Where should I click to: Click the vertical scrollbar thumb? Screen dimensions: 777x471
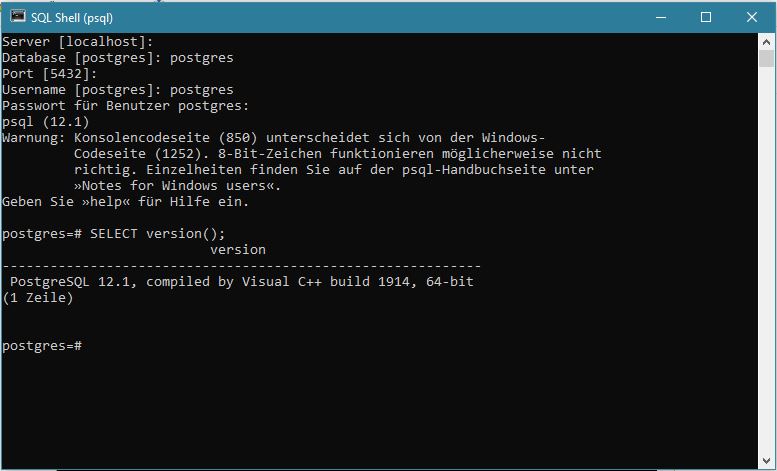point(767,58)
